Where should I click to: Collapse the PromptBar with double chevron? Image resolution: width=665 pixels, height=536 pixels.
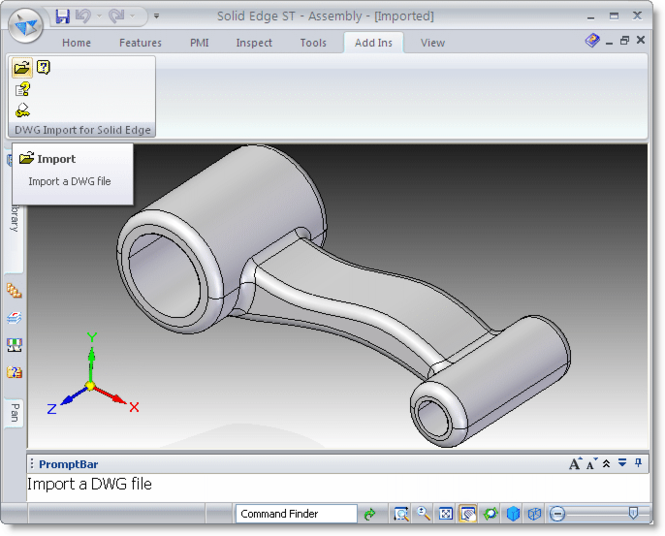pyautogui.click(x=606, y=463)
